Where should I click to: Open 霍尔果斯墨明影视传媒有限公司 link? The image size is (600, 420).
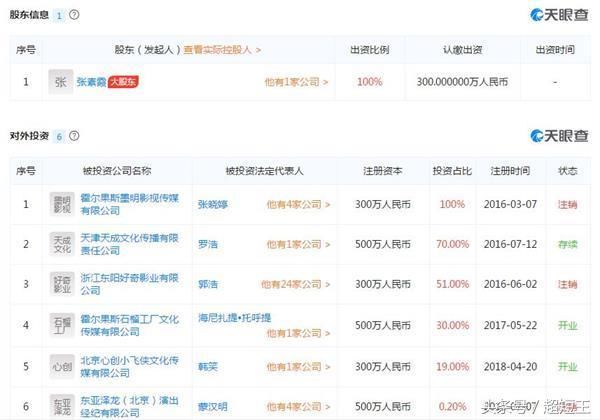click(x=129, y=204)
